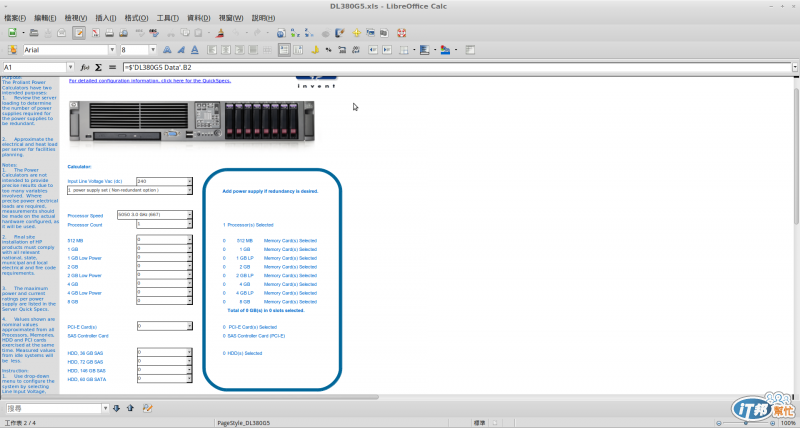Click the Print document icon

(109, 33)
